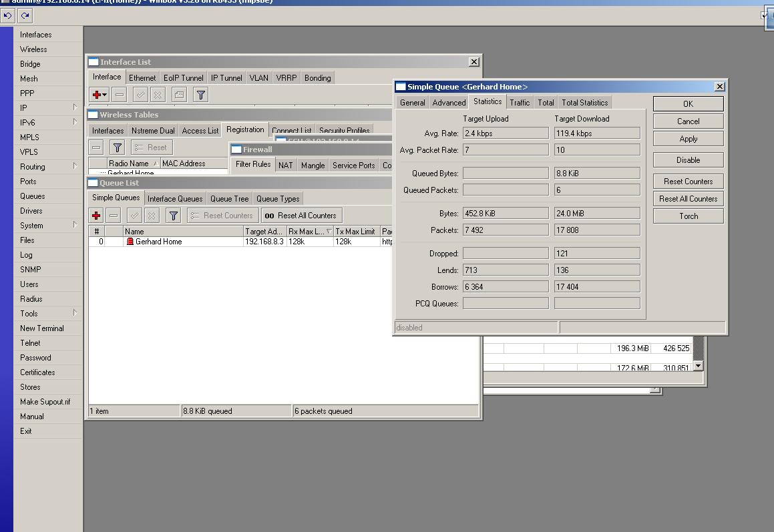Expand the System submenu arrow

pos(75,224)
